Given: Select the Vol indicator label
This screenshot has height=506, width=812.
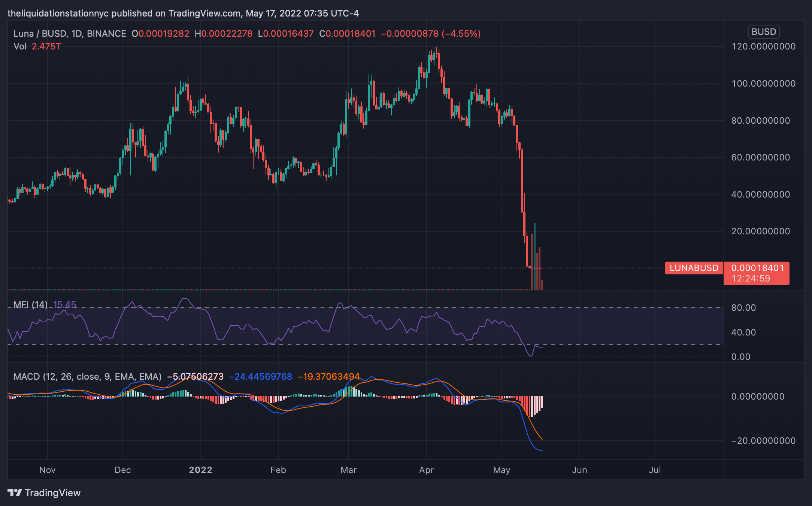Looking at the screenshot, I should (20, 46).
